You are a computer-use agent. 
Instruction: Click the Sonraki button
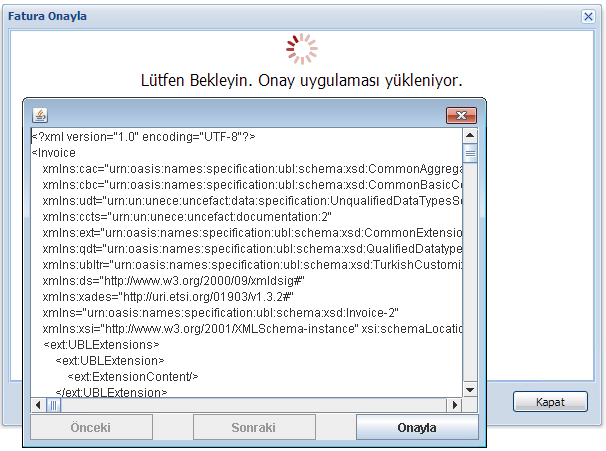click(253, 427)
